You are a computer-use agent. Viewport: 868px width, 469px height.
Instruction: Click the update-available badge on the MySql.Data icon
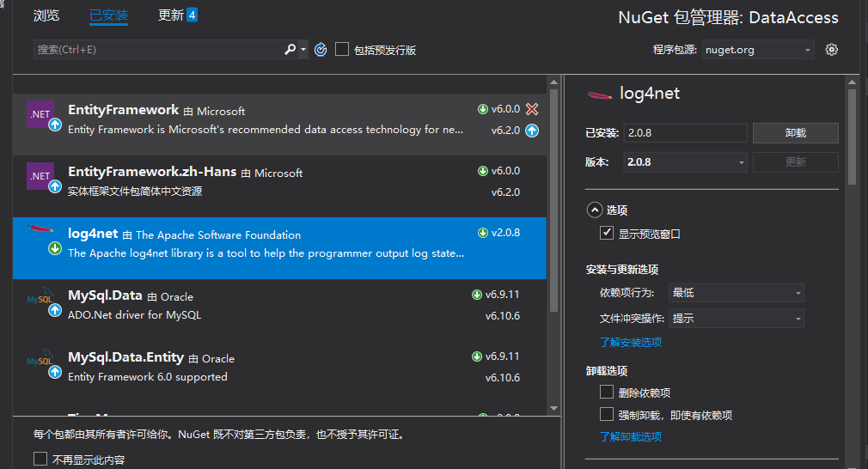[x=55, y=311]
